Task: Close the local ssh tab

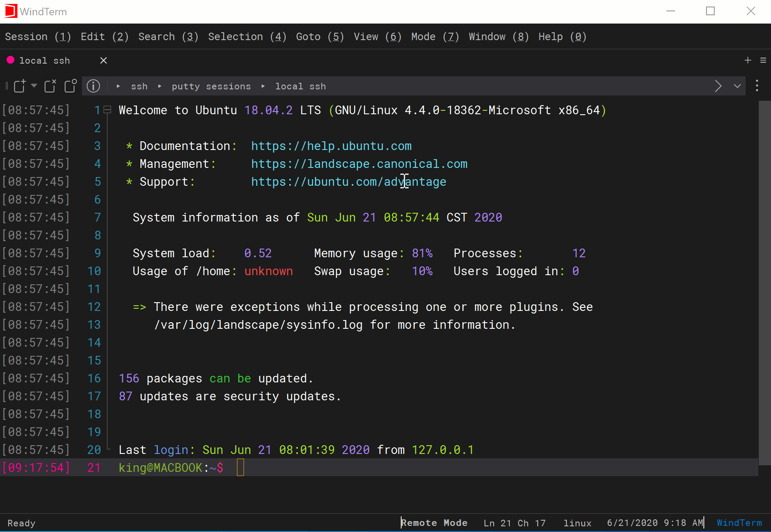Action: pos(103,60)
